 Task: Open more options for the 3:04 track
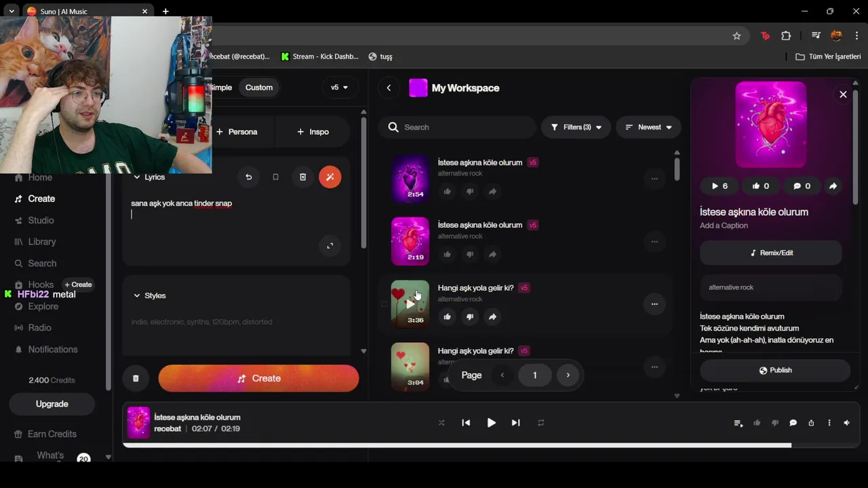click(654, 367)
